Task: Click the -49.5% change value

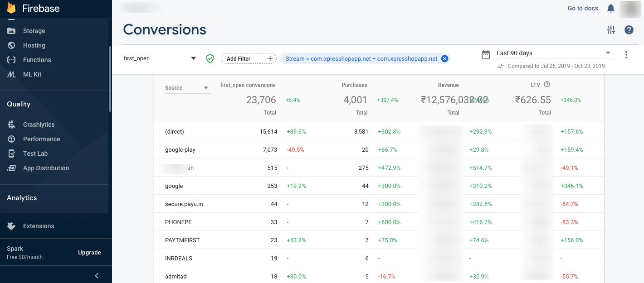Action: pos(295,150)
